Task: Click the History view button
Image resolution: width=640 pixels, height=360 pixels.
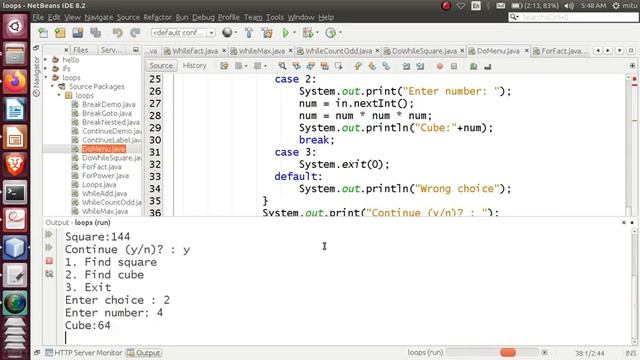Action: [194, 66]
